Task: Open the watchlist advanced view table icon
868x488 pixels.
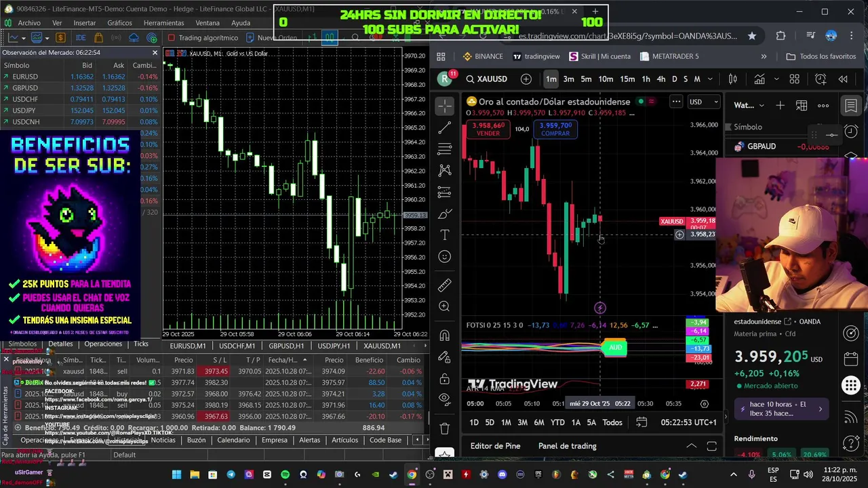Action: tap(802, 105)
